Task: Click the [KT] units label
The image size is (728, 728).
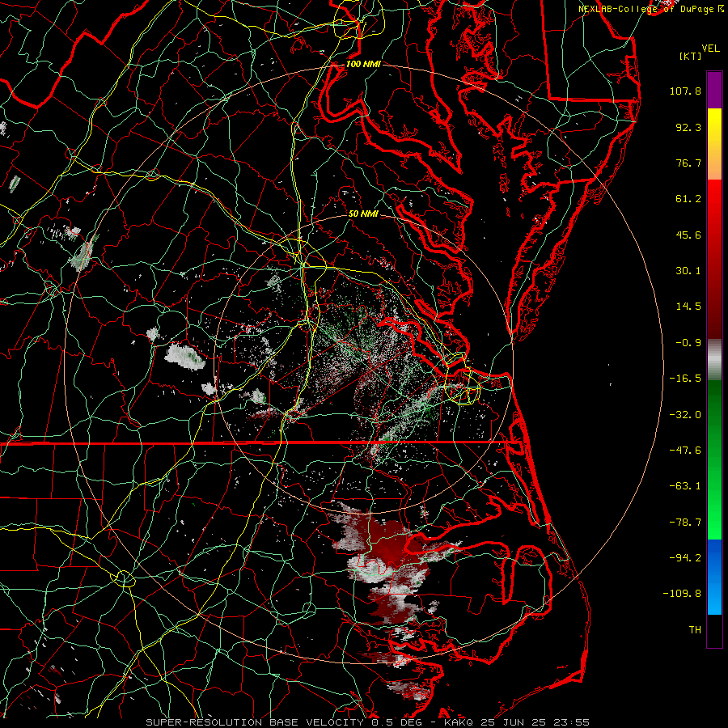Action: tap(691, 56)
